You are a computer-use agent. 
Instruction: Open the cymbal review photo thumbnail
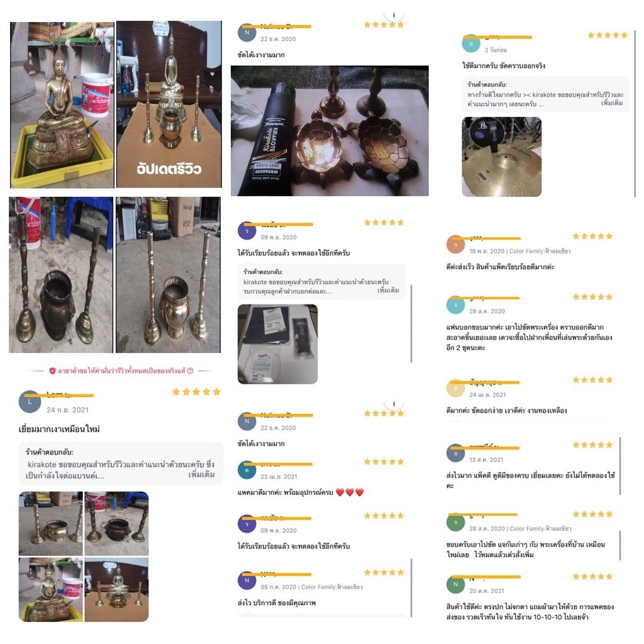(x=501, y=157)
